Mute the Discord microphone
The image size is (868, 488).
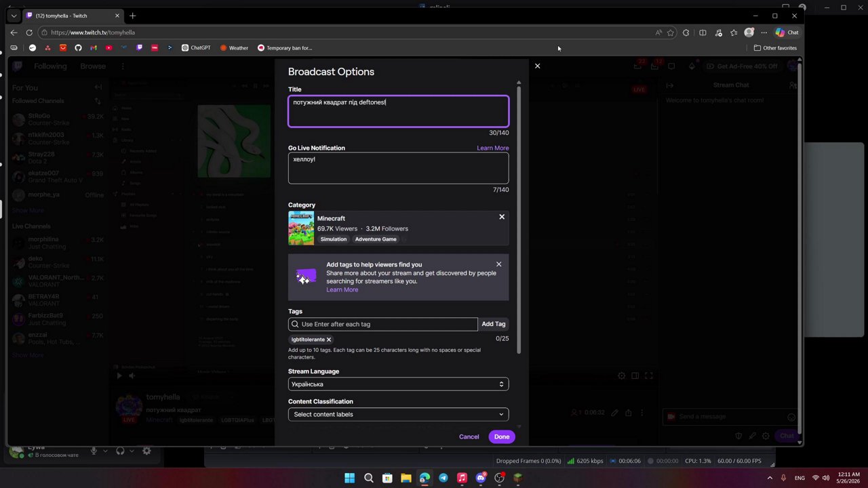pyautogui.click(x=94, y=451)
